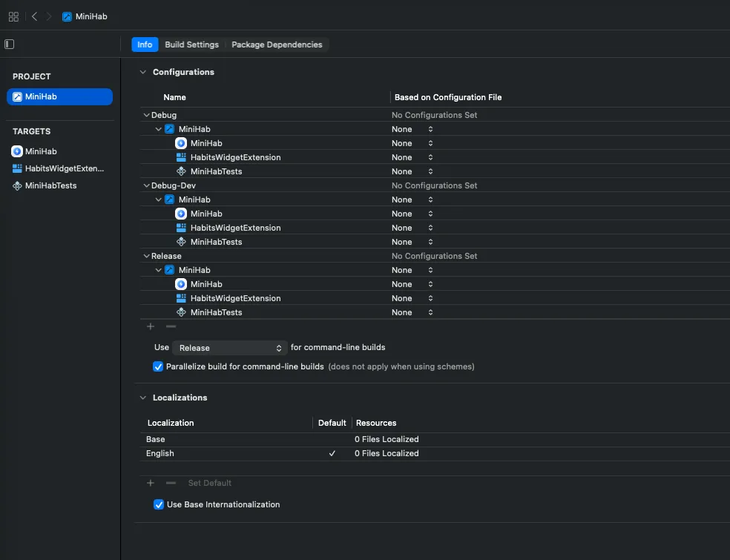730x560 pixels.
Task: Toggle the navigator sidebar icon
Action: tap(8, 44)
